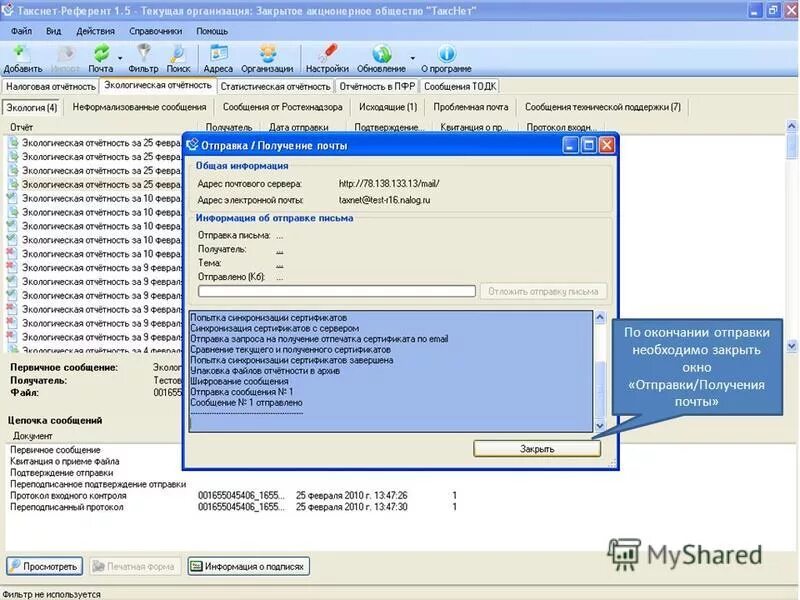Click the Добавить toolbar icon
The height and width of the screenshot is (600, 800).
(22, 59)
